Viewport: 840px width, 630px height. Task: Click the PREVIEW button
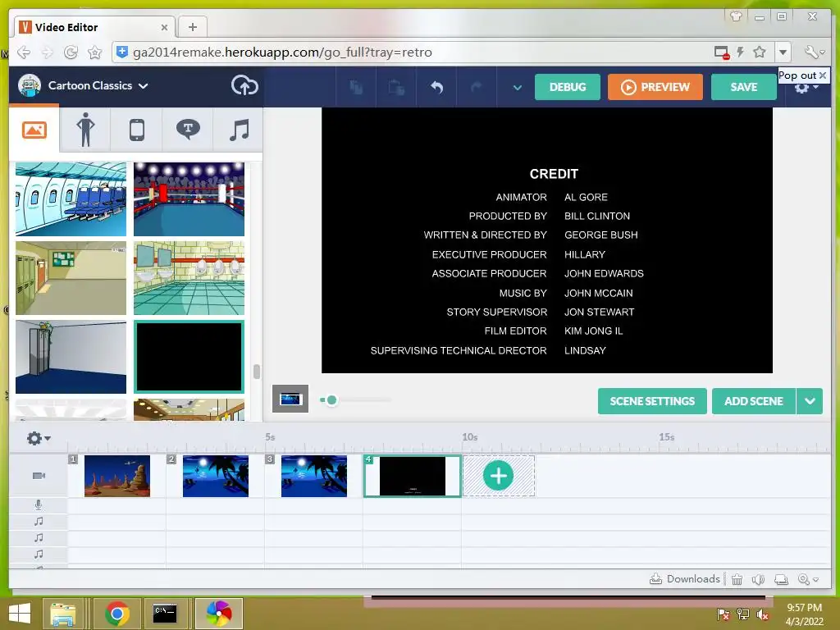(655, 87)
